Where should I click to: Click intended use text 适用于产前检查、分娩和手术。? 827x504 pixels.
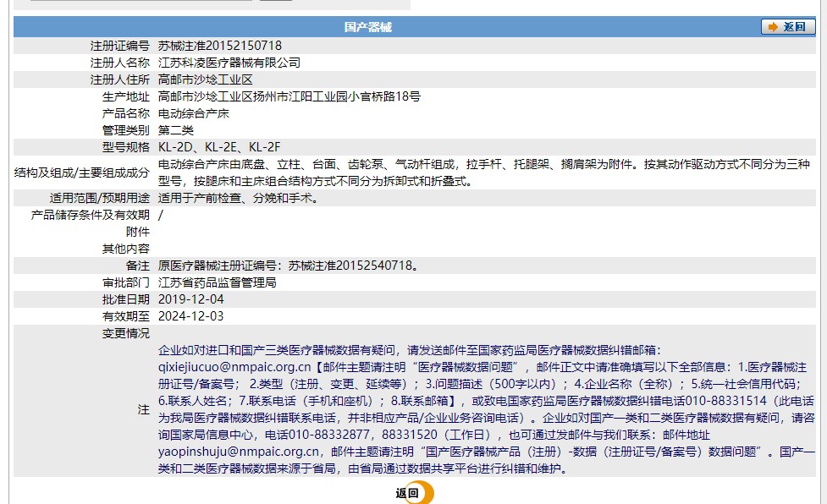pyautogui.click(x=239, y=198)
